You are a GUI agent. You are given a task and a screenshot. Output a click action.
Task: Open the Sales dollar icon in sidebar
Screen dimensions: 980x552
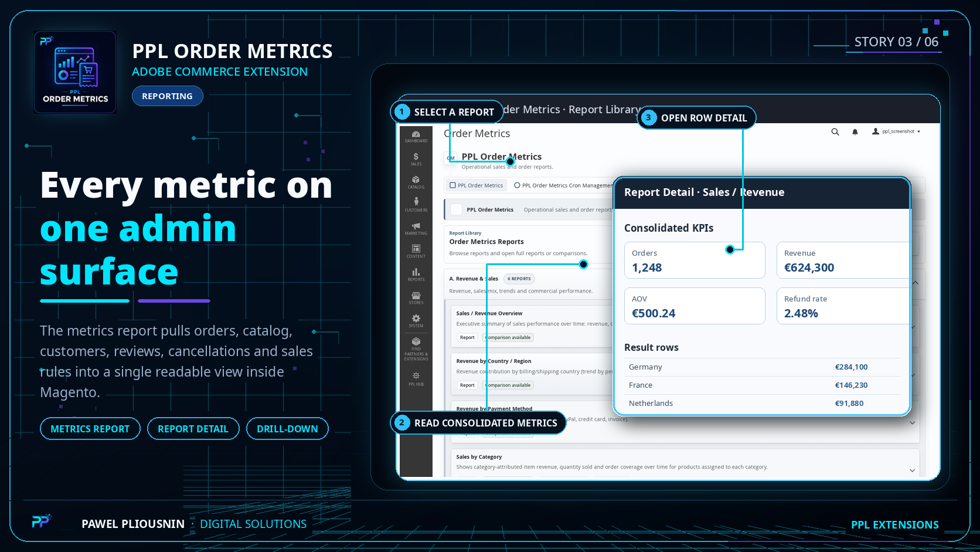(416, 160)
